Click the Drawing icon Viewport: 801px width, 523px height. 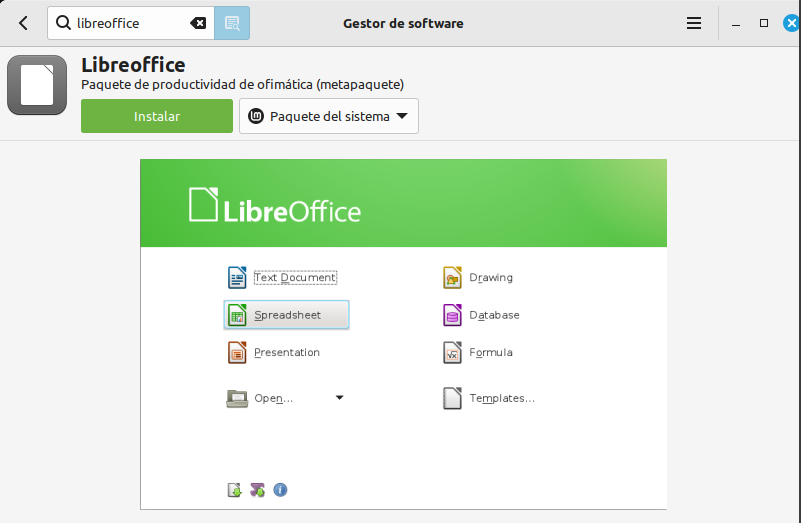[452, 277]
